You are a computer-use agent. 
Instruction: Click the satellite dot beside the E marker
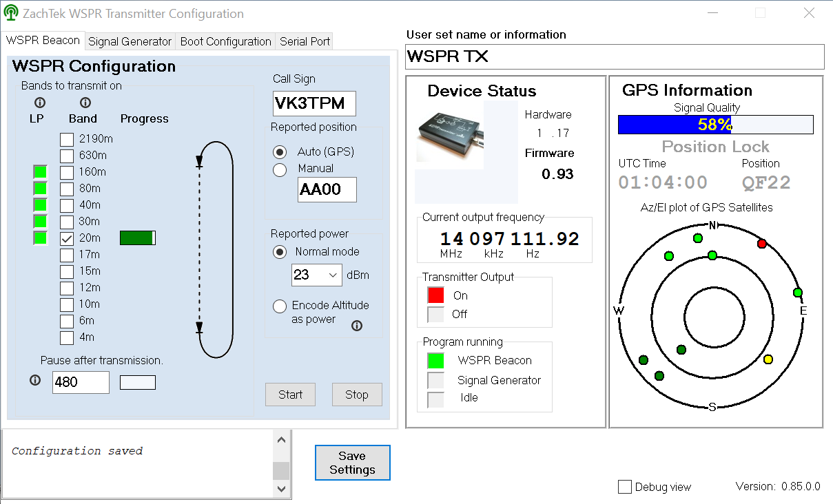798,293
